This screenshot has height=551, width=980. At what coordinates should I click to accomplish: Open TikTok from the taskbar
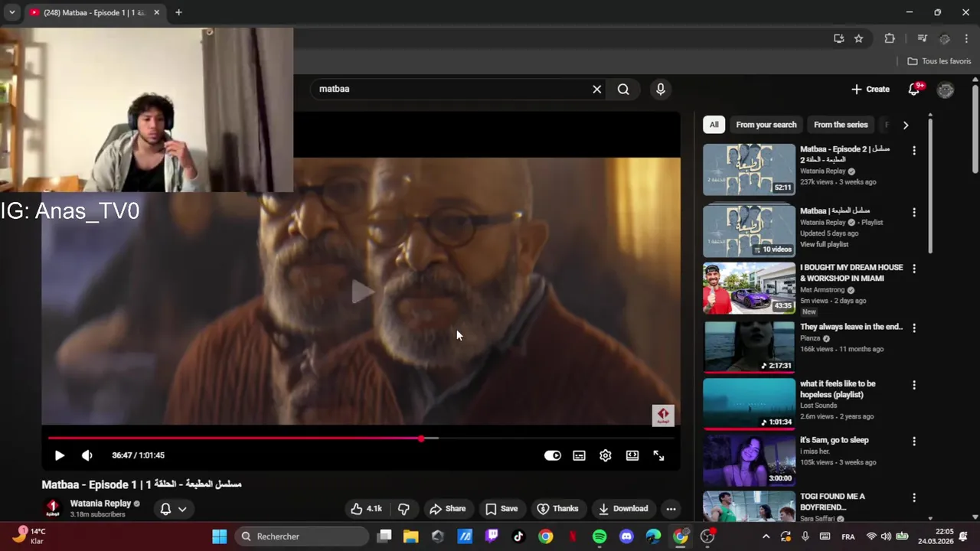pyautogui.click(x=518, y=536)
